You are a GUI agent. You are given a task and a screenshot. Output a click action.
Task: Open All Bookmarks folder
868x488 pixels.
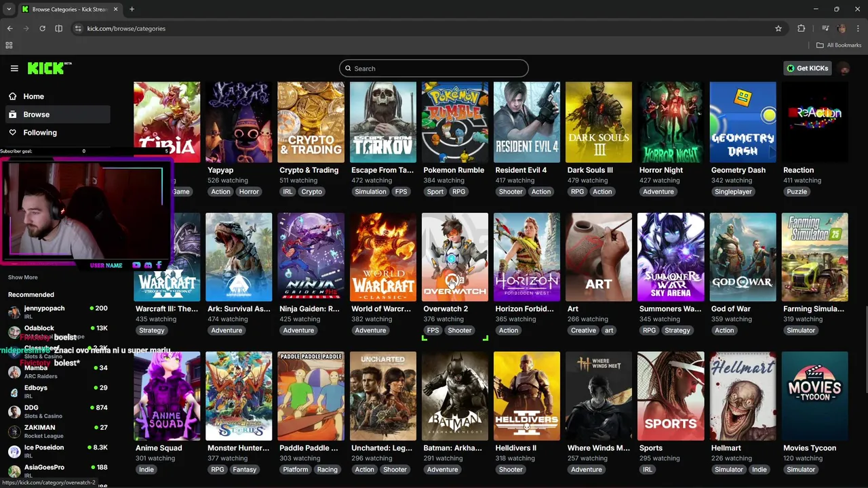click(x=839, y=45)
